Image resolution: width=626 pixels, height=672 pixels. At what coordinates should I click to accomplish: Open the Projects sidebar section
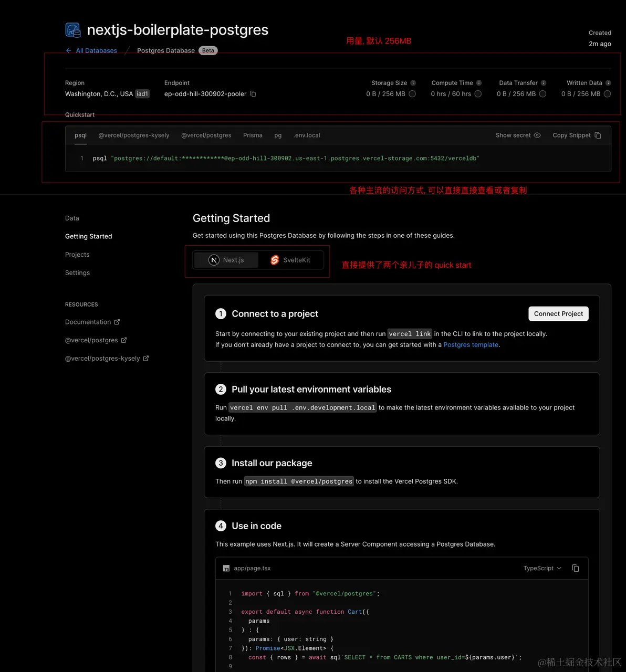pos(77,255)
